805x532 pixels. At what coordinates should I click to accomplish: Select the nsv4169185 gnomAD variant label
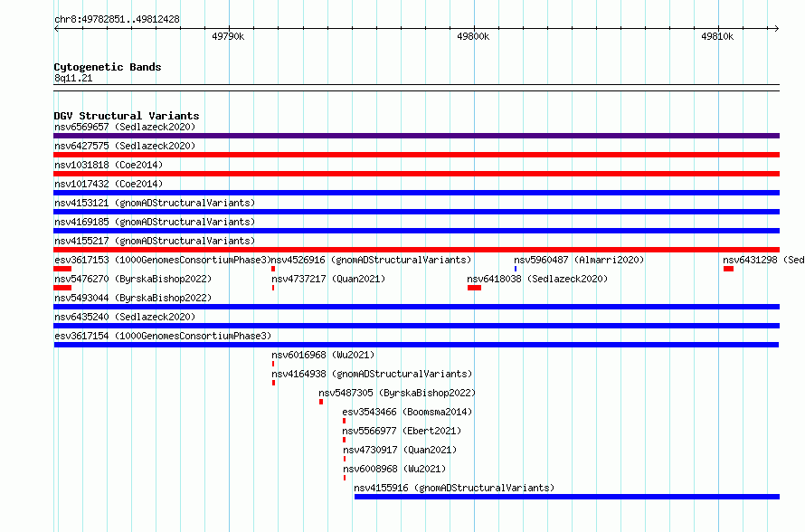155,222
